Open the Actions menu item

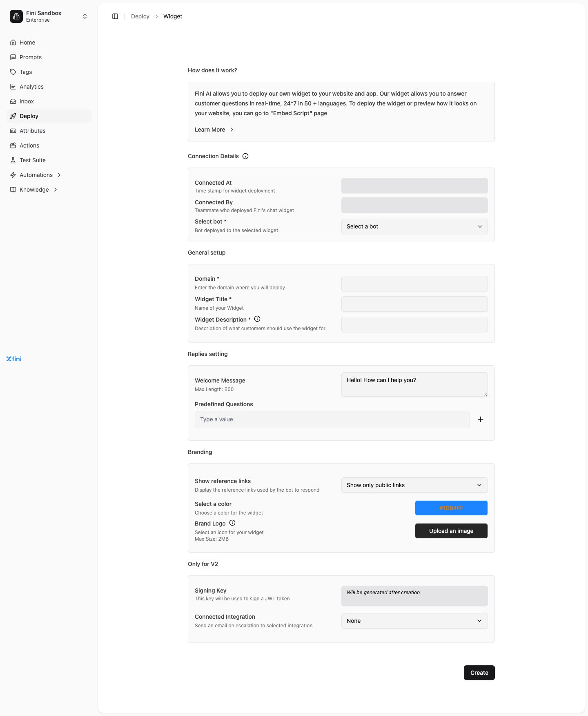(49, 145)
